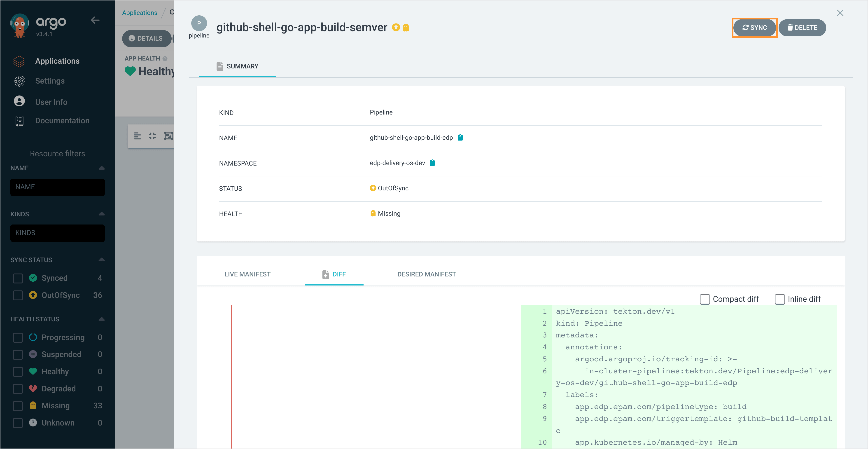Click the 'apiVersion: tekton.dev/v1' diff line
This screenshot has height=449, width=868.
tap(615, 311)
